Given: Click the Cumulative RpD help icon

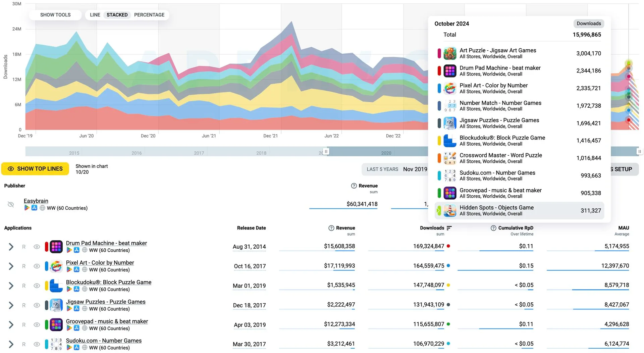Looking at the screenshot, I should [x=493, y=228].
